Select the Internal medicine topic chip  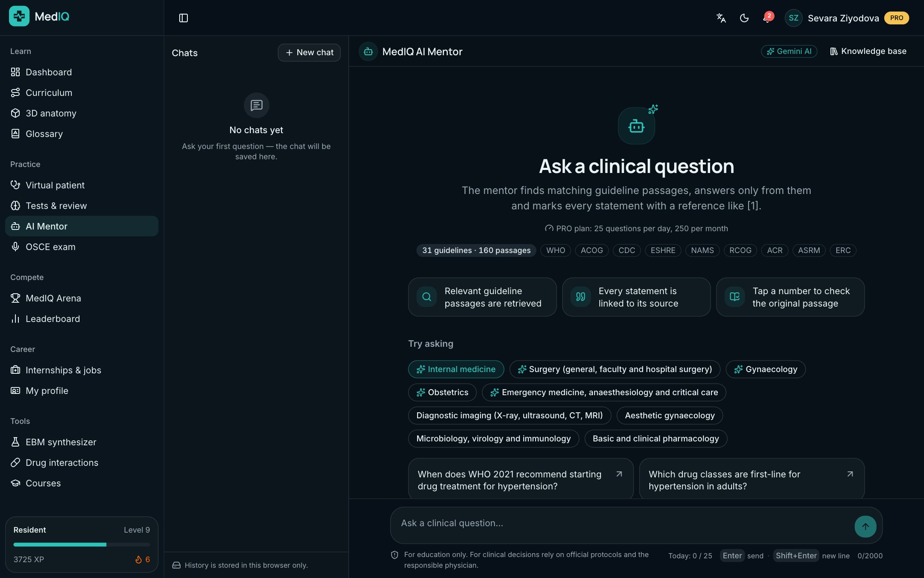point(456,369)
